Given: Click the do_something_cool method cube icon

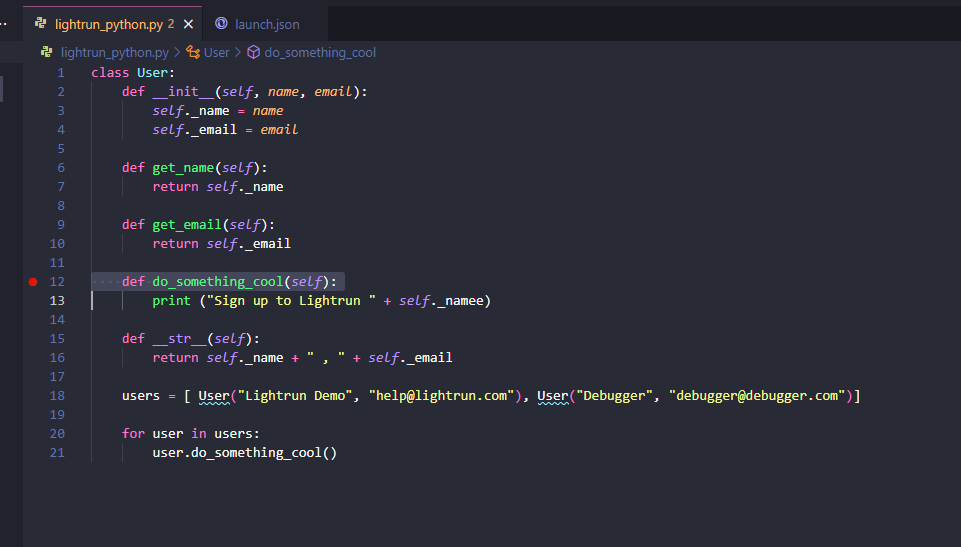Looking at the screenshot, I should coord(254,52).
